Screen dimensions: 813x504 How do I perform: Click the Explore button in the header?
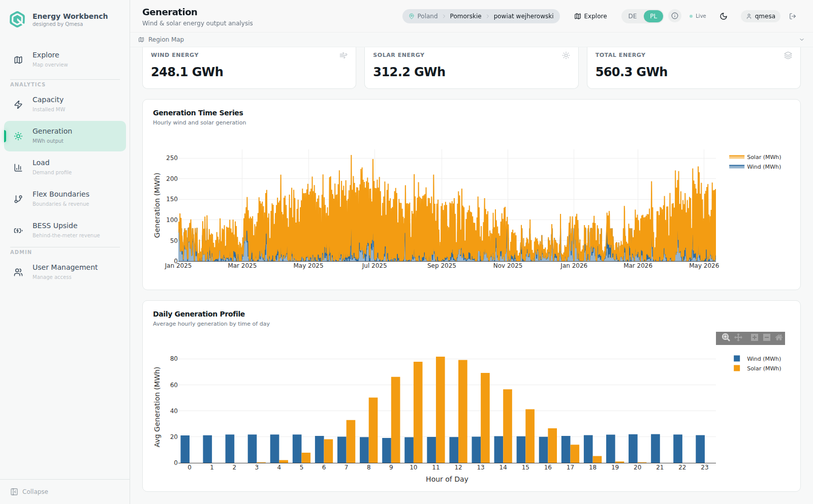click(590, 16)
